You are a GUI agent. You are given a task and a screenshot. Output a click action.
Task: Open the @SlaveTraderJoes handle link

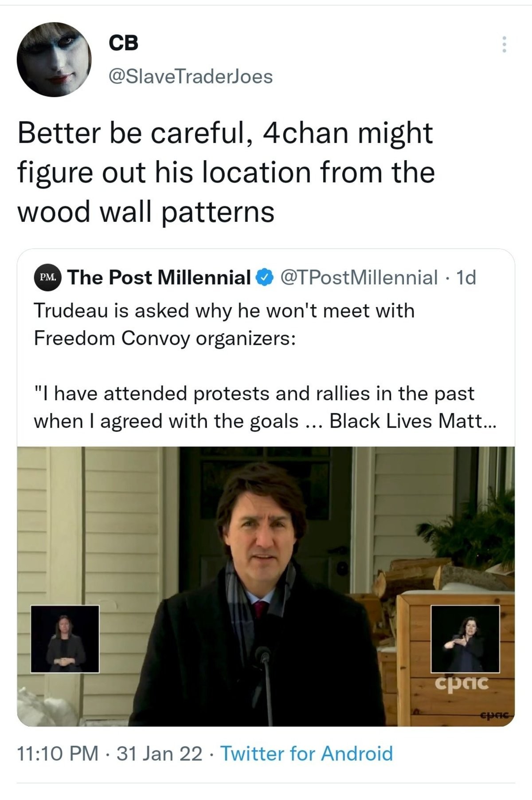[191, 77]
